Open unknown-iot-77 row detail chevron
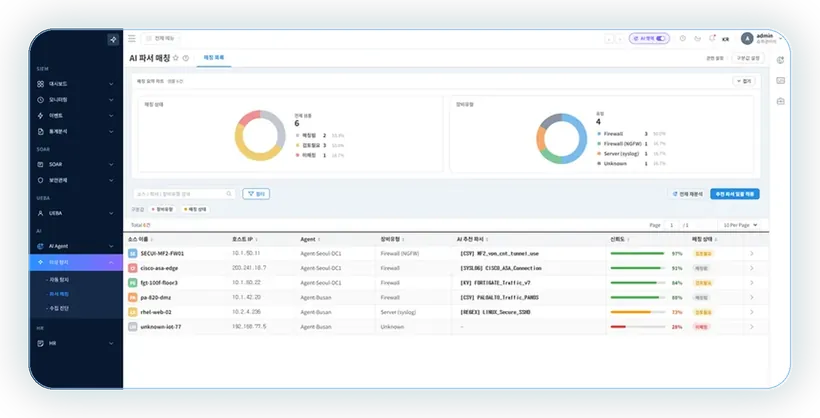The image size is (820, 418). point(751,326)
